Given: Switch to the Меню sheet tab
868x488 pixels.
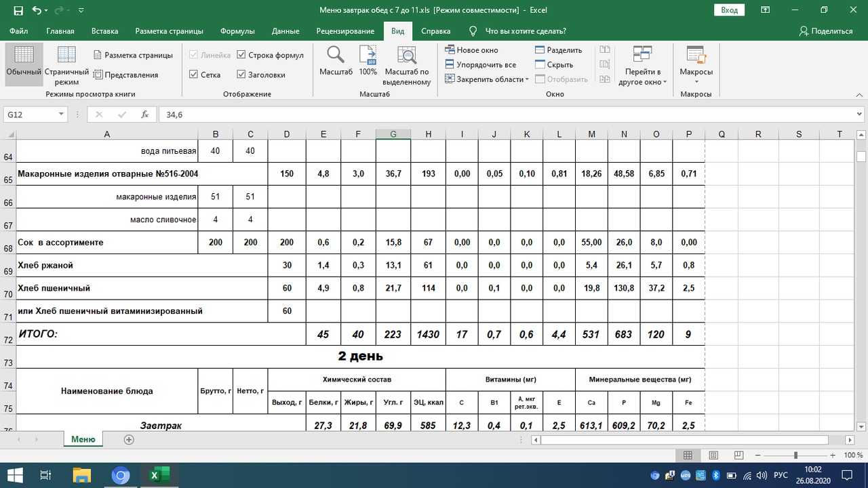Looking at the screenshot, I should pos(83,439).
